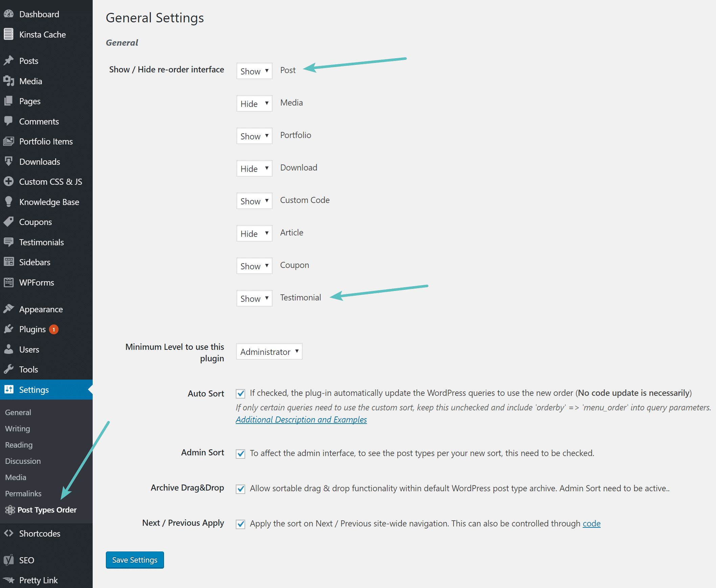This screenshot has width=716, height=588.
Task: Click the Save Settings button
Action: 134,560
